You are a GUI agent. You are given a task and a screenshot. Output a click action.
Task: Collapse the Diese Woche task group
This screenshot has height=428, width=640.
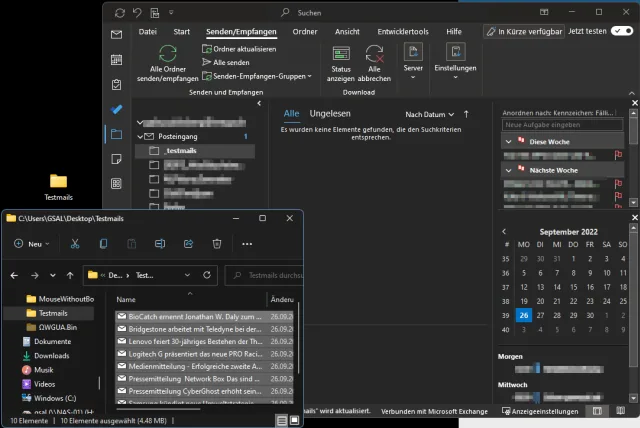[509, 142]
